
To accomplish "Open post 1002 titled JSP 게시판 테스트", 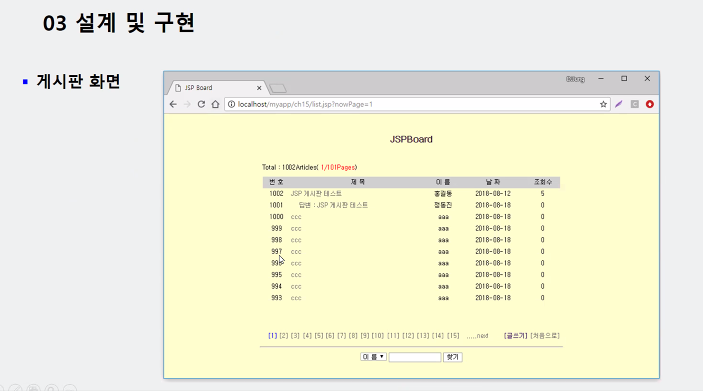I will 316,194.
